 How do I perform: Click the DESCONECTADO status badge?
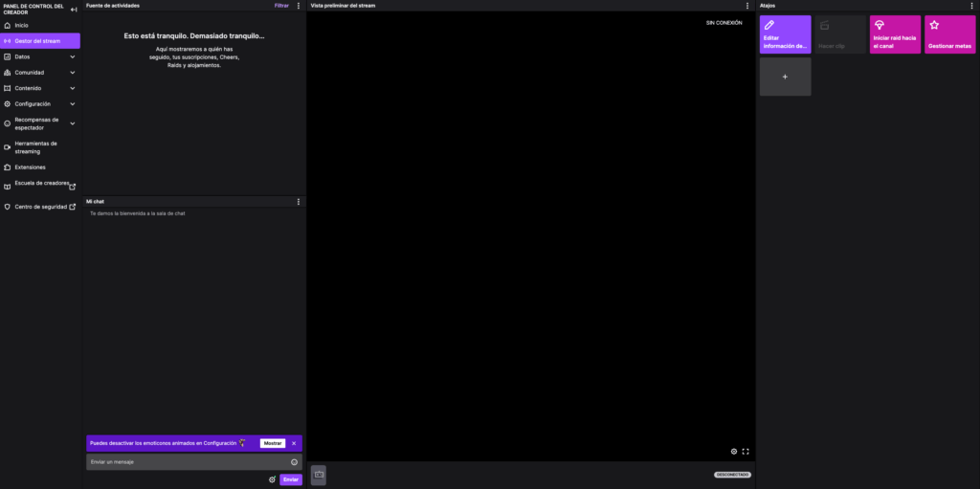[732, 475]
